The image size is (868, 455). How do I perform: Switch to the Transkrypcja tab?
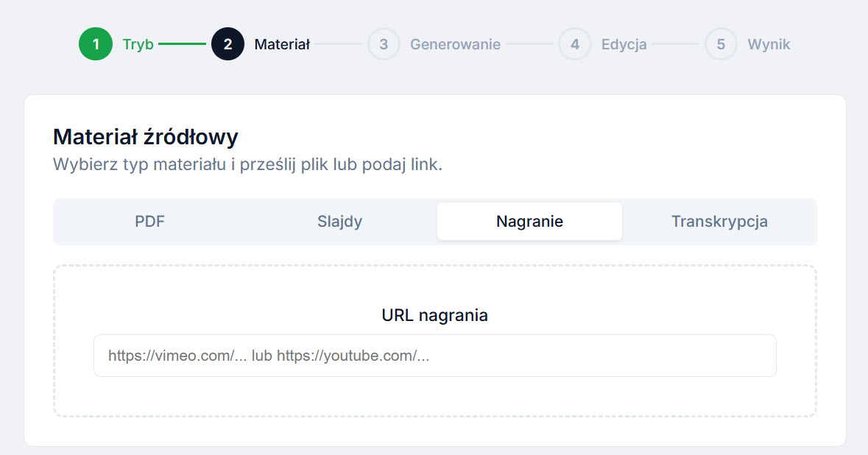tap(719, 221)
